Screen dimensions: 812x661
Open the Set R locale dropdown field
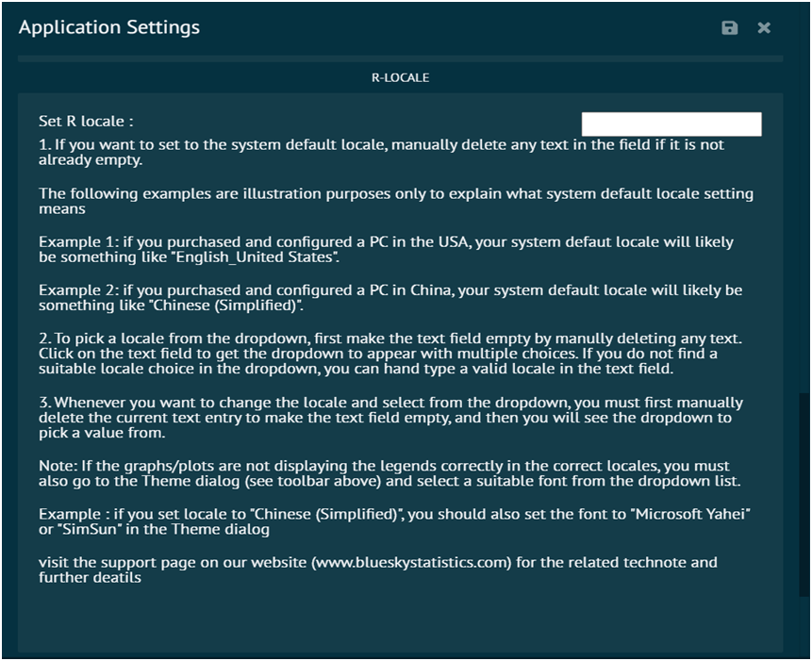coord(671,124)
